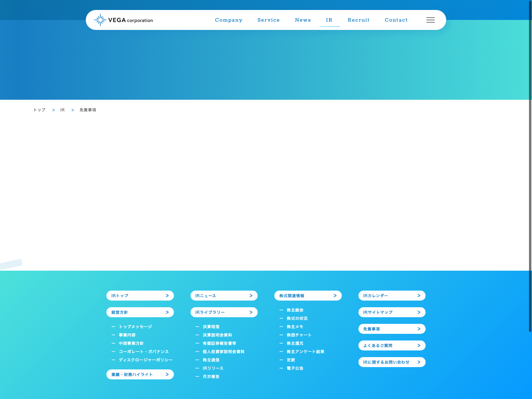Viewport: 532px width, 399px height.
Task: Open the 株主総会 footer link
Action: pyautogui.click(x=295, y=310)
